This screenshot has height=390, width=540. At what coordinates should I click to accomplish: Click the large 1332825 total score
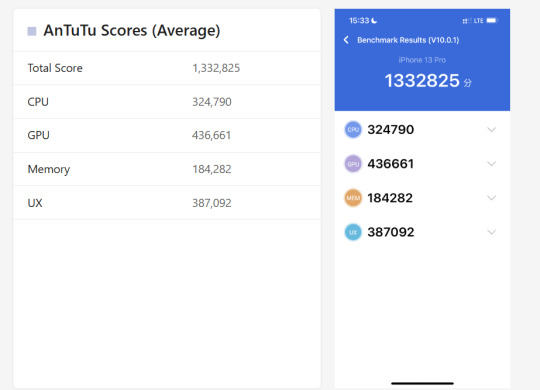422,81
